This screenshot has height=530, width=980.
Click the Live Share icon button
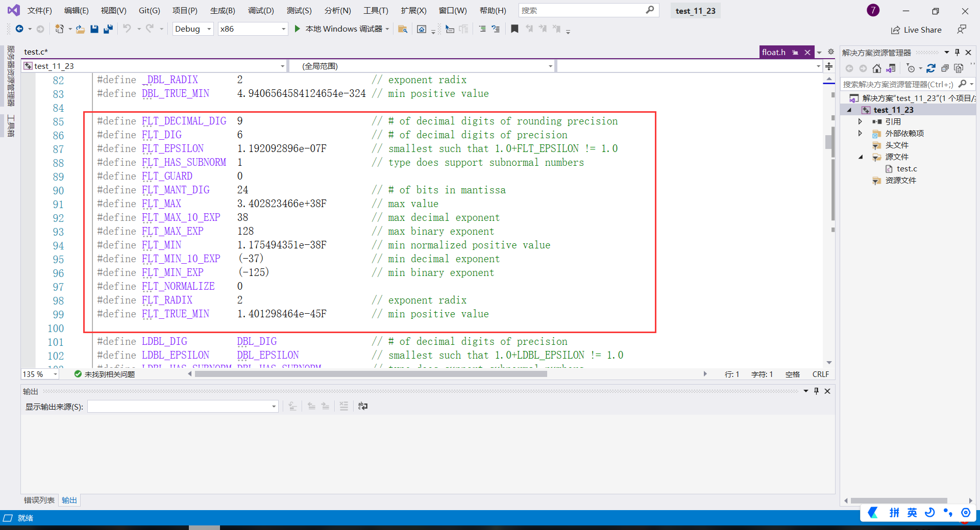tap(916, 30)
